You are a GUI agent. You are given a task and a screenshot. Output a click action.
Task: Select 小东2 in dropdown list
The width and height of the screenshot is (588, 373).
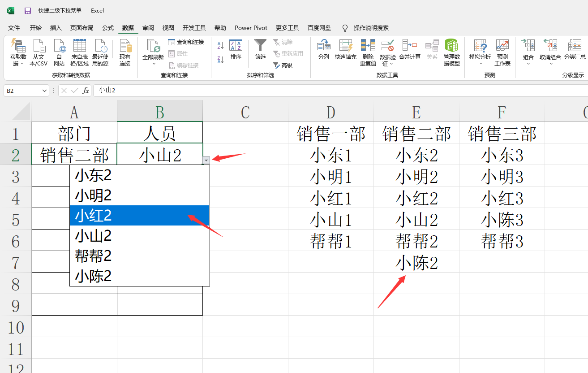pyautogui.click(x=139, y=175)
